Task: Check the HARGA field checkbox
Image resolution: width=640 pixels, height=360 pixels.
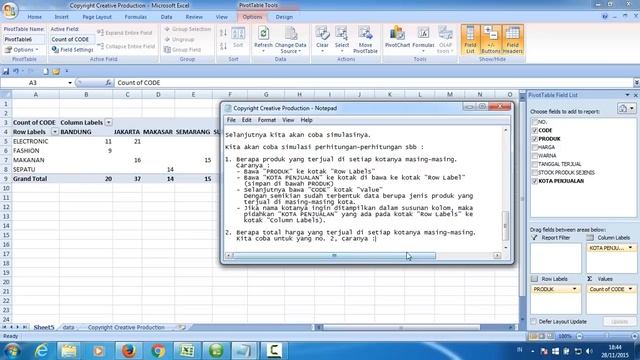Action: coord(535,147)
